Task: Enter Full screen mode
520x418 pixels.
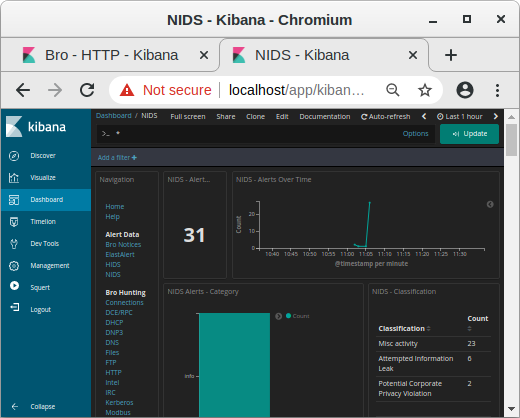Action: coord(188,117)
